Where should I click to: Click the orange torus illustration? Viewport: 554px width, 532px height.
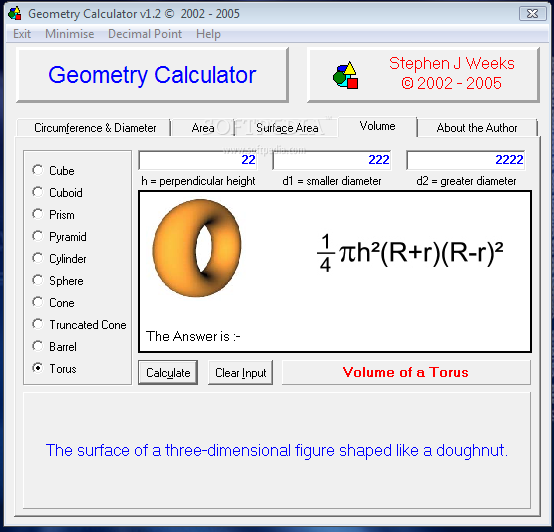tap(197, 248)
